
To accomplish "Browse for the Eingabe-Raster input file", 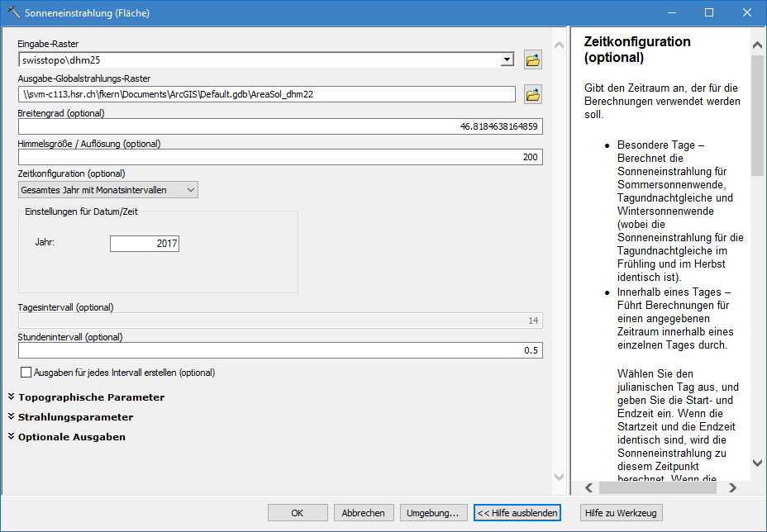I will (x=533, y=60).
